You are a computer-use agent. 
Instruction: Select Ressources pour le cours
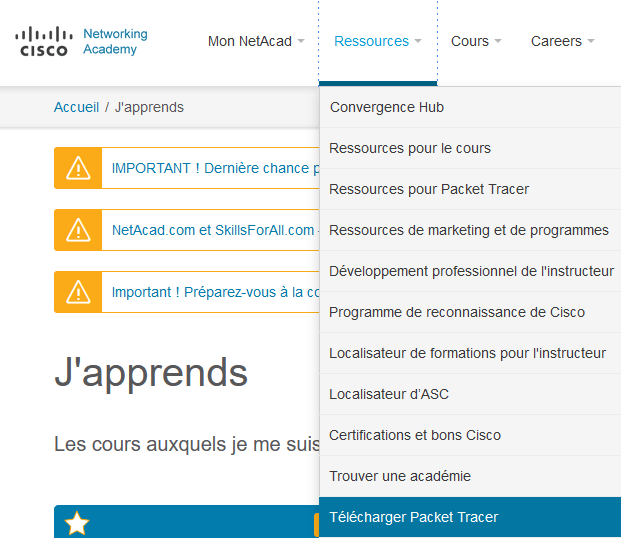click(470, 148)
